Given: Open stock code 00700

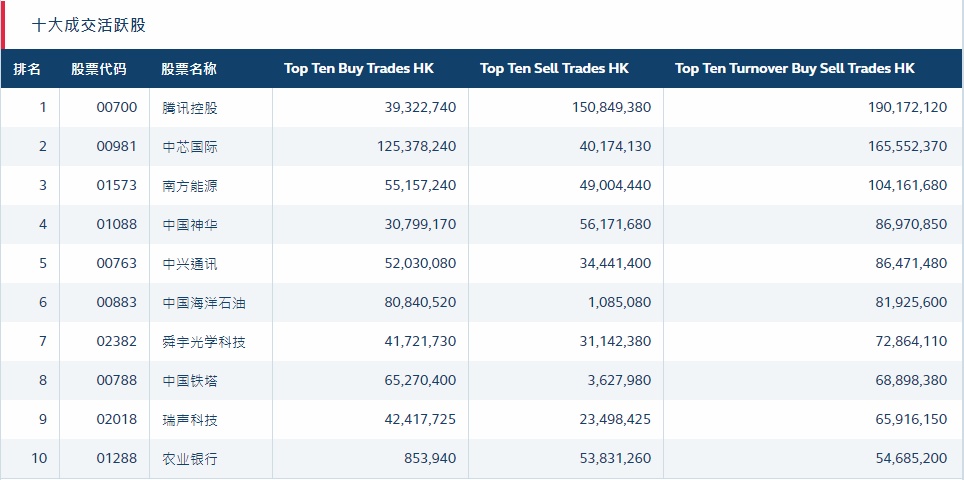Looking at the screenshot, I should click(117, 108).
